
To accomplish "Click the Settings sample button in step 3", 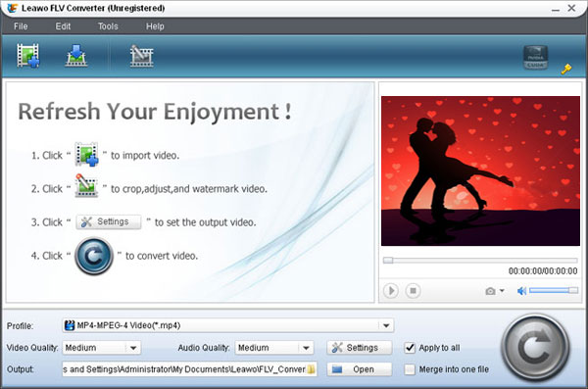I will click(x=109, y=221).
